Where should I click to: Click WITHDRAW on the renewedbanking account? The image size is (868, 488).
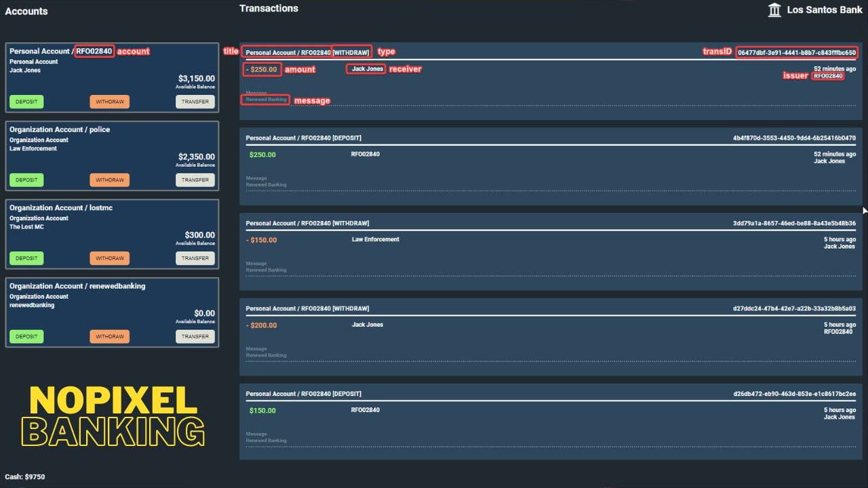[x=109, y=336]
